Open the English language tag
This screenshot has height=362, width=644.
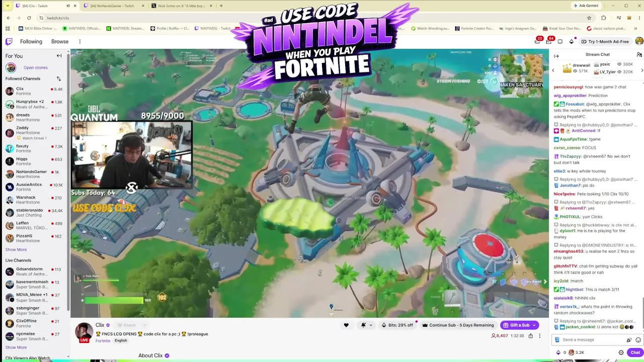click(x=121, y=341)
